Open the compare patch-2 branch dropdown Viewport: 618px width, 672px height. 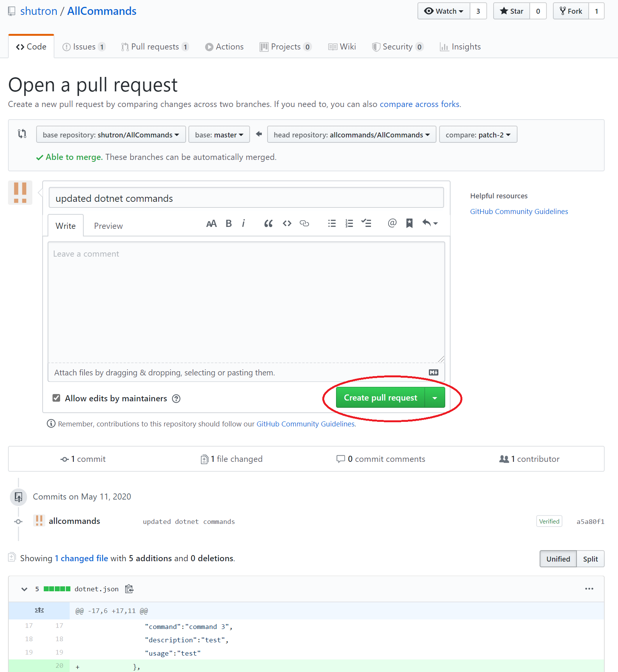click(x=478, y=135)
